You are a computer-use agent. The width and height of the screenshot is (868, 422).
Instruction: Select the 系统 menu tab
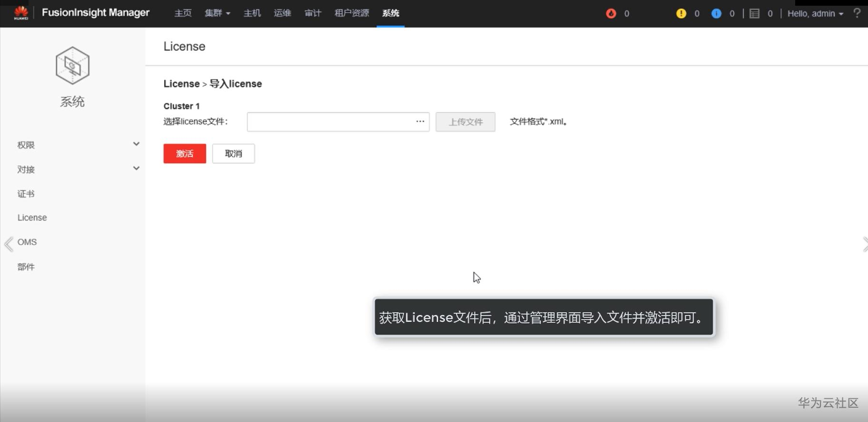coord(391,13)
